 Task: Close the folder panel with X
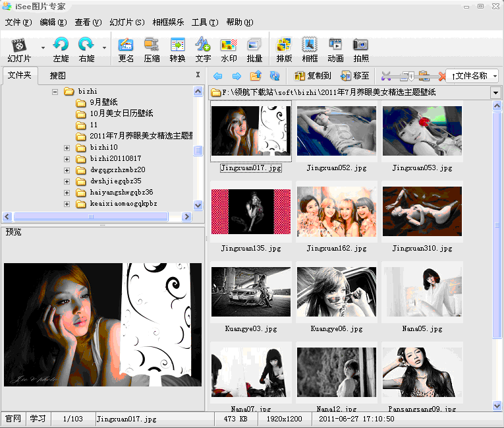coord(198,75)
